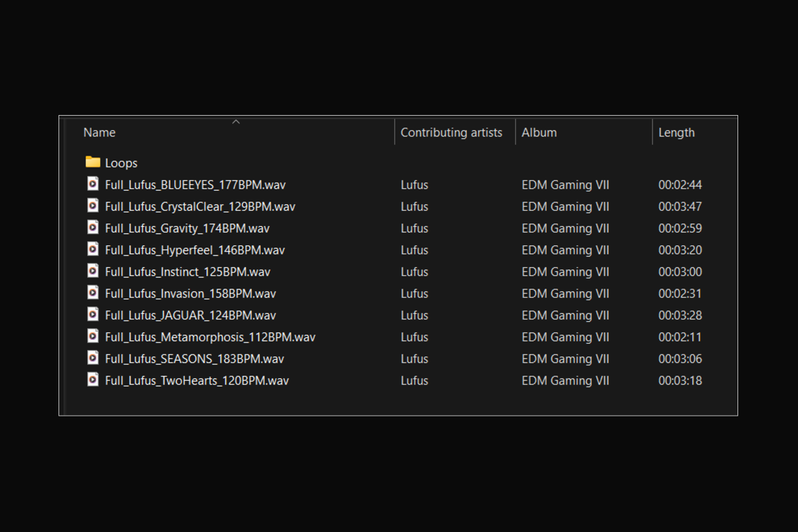Select Full_Lufus_Metamorphosis_112BPM.wav file name

pyautogui.click(x=210, y=337)
